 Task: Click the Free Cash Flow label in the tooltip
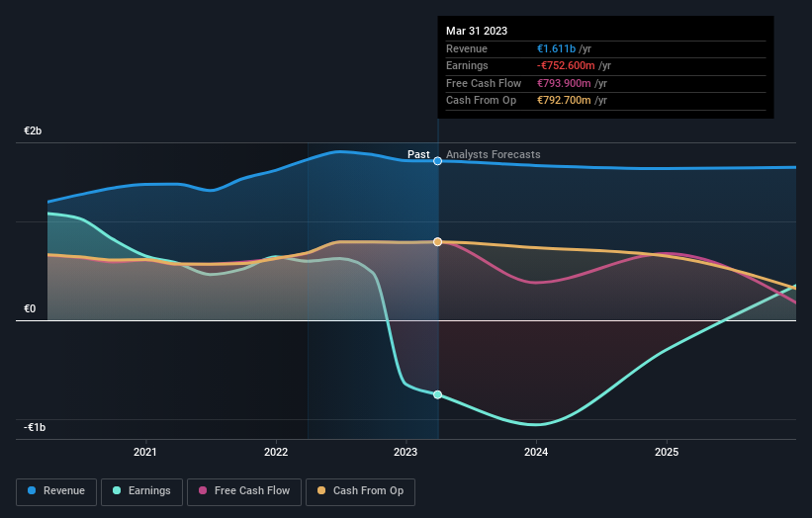484,83
